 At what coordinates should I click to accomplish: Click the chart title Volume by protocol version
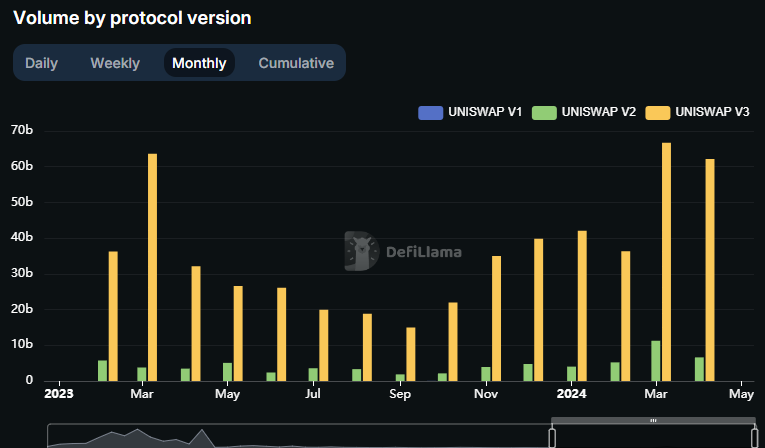click(132, 18)
